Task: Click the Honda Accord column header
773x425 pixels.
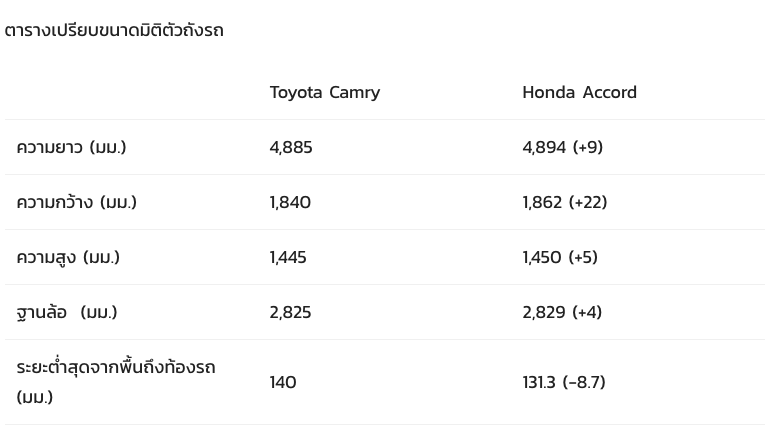Action: 579,92
